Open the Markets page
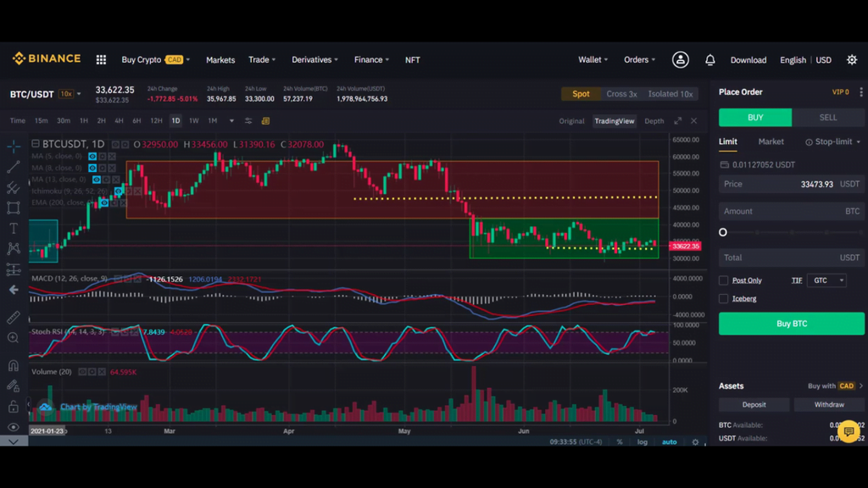The image size is (868, 488). [220, 60]
